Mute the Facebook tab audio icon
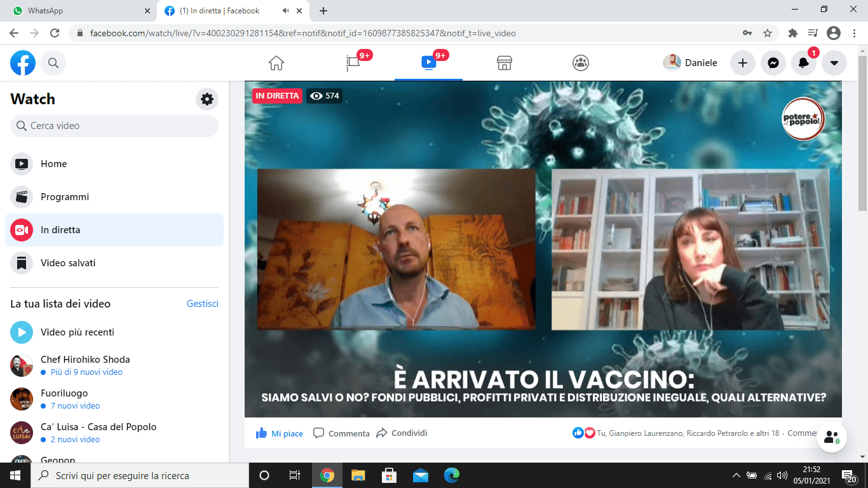868x488 pixels. tap(286, 11)
